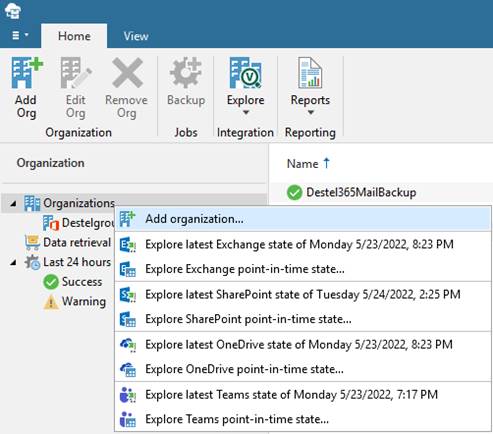Select the Success tree item
Image resolution: width=493 pixels, height=434 pixels.
82,282
